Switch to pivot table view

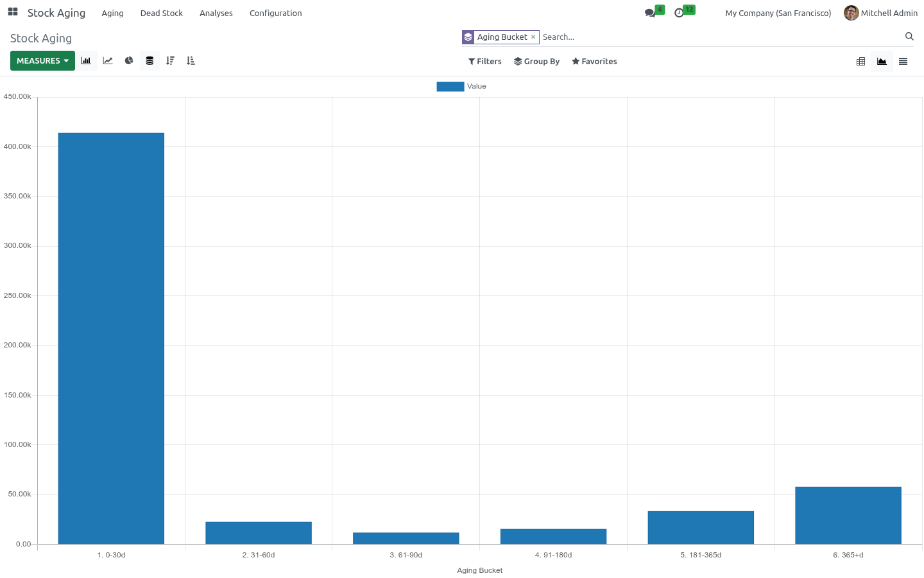pyautogui.click(x=861, y=62)
